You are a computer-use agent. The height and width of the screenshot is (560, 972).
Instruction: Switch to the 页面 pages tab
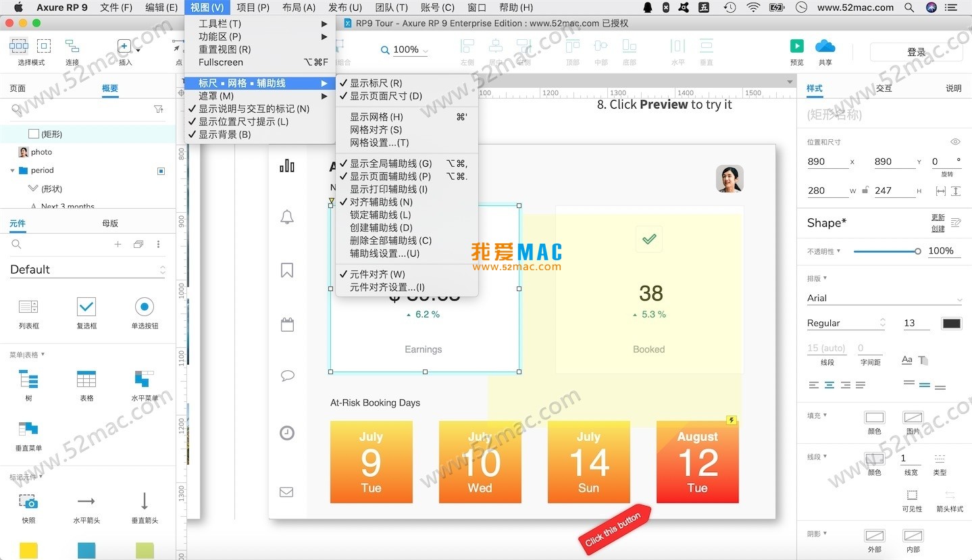[x=18, y=88]
